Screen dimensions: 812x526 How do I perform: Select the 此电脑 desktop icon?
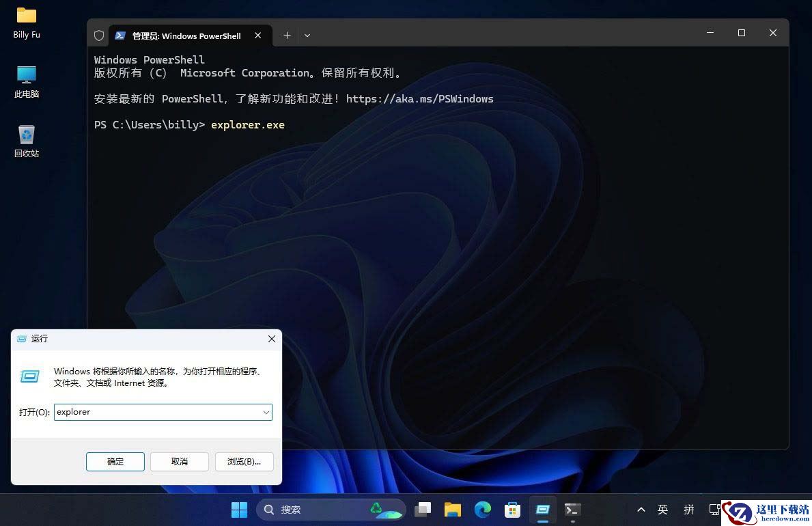click(27, 82)
